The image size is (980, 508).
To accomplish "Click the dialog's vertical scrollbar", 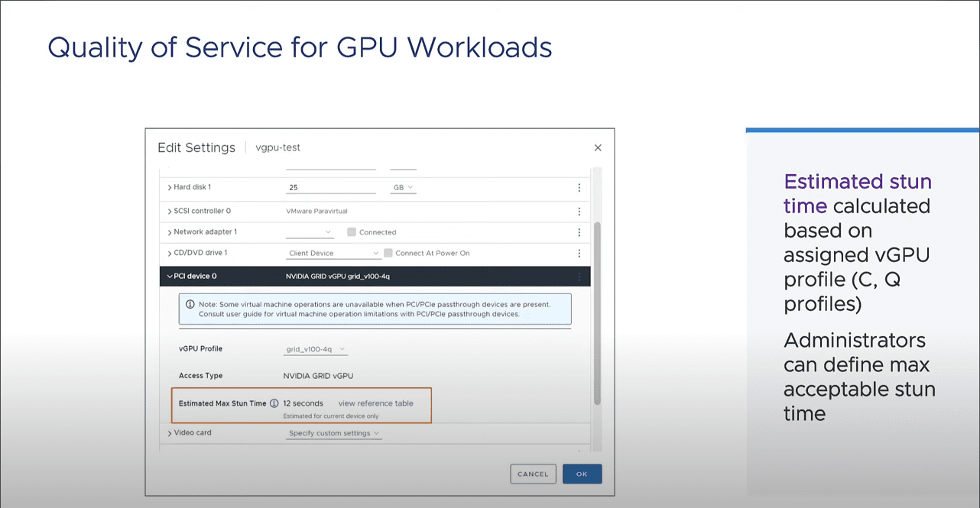I will [597, 313].
